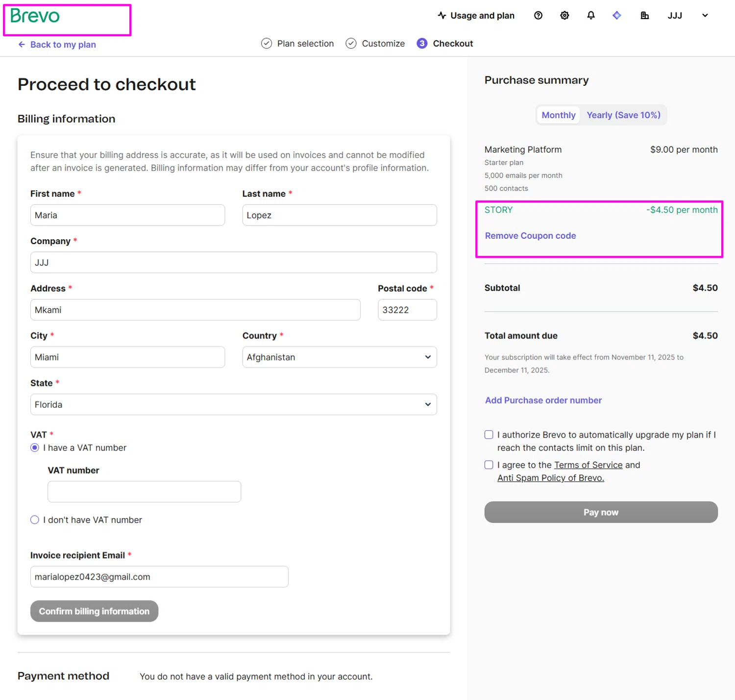Open the State dropdown showing Florida

234,404
